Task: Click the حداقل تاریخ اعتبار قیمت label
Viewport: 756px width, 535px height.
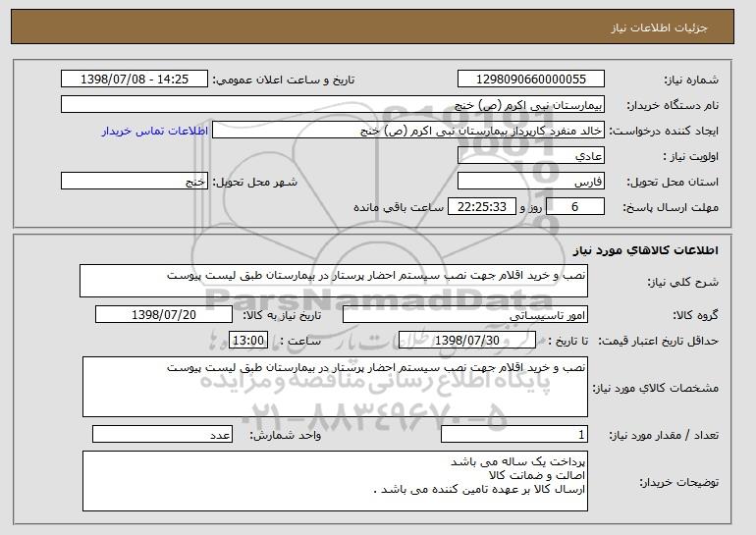Action: click(x=659, y=341)
